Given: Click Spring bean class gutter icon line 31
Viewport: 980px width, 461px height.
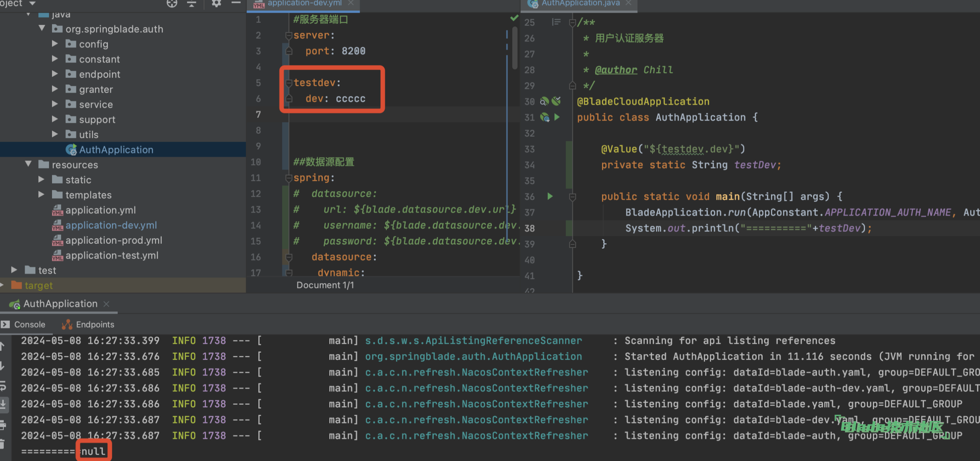Looking at the screenshot, I should [x=545, y=117].
